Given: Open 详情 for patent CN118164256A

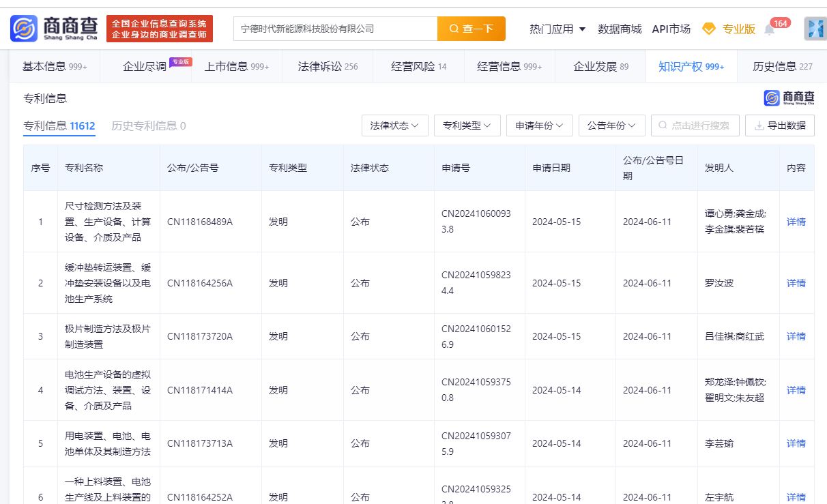Looking at the screenshot, I should click(796, 283).
